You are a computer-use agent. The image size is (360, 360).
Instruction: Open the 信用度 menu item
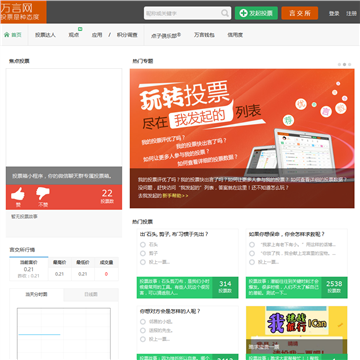coord(235,35)
